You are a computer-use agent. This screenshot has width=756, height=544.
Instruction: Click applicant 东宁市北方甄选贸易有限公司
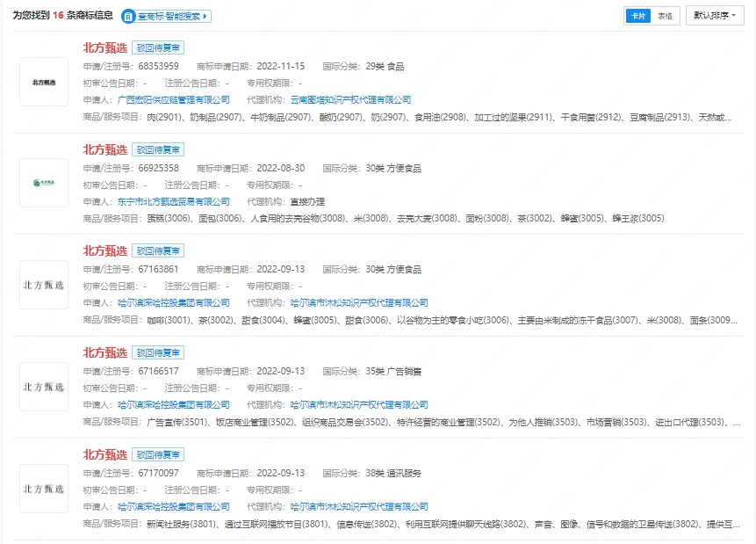click(173, 202)
